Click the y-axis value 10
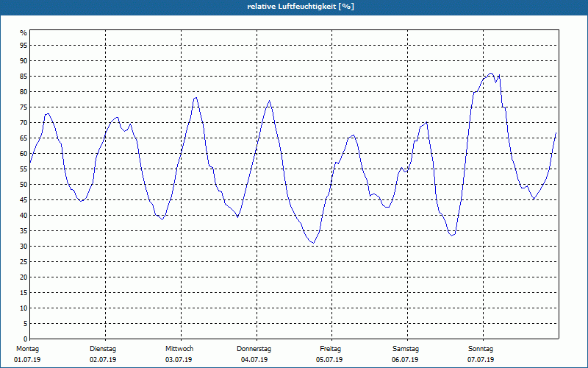 (24, 308)
